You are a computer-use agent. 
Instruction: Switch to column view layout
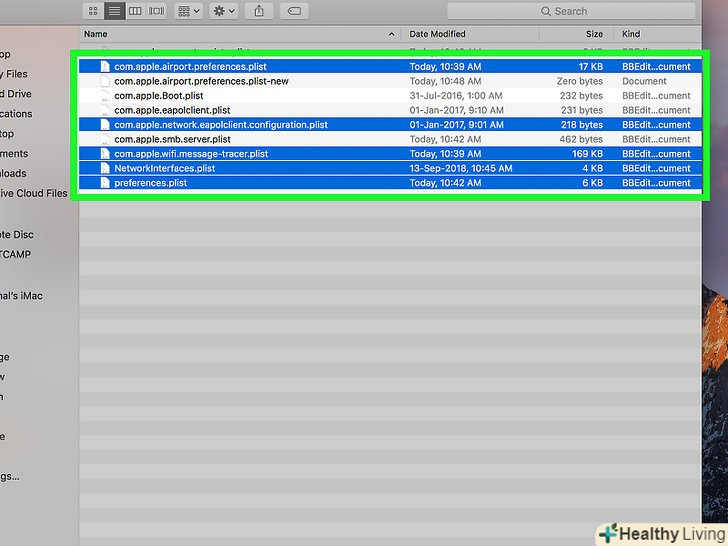135,11
